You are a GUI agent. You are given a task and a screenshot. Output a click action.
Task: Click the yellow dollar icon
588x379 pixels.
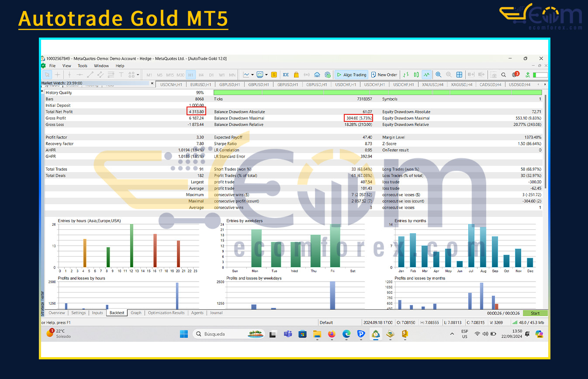click(x=274, y=75)
